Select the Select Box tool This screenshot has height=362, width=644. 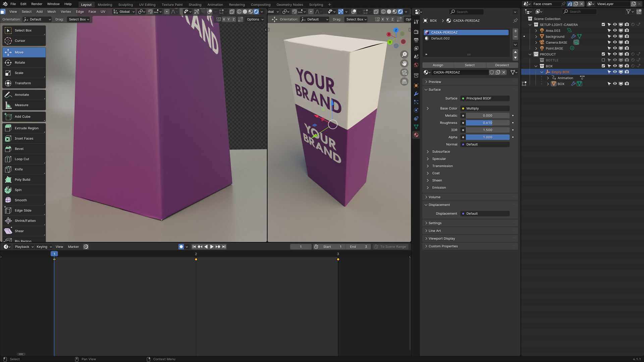click(24, 31)
